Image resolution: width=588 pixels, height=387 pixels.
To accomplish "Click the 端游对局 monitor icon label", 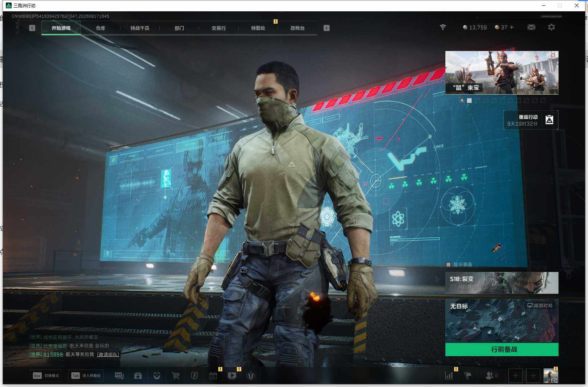I will click(x=540, y=305).
